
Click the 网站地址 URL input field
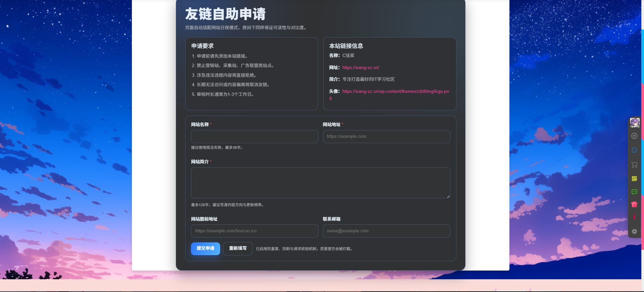tap(386, 137)
